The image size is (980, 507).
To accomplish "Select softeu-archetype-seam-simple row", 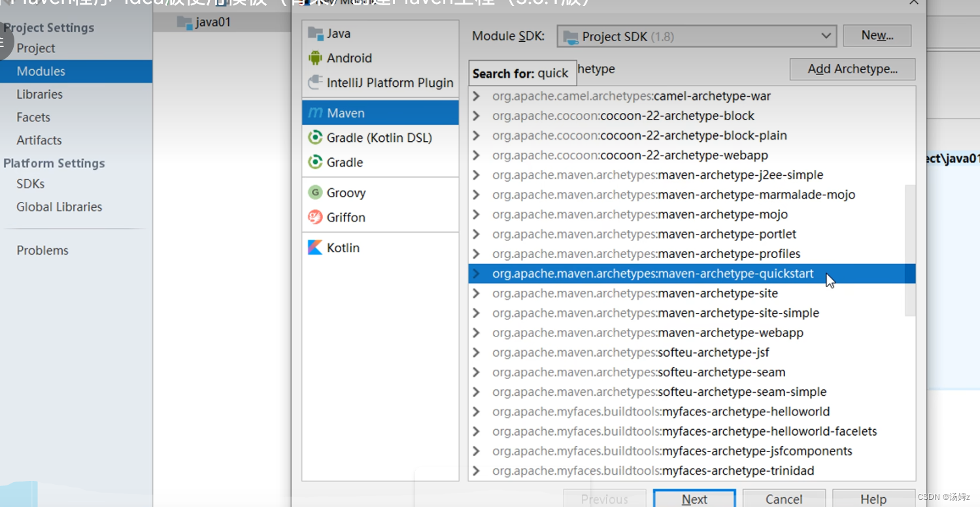I will click(x=692, y=392).
